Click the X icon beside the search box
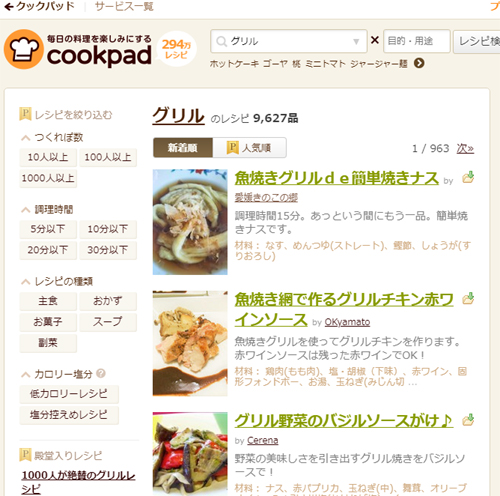Screen dimensions: 500x496 [375, 40]
